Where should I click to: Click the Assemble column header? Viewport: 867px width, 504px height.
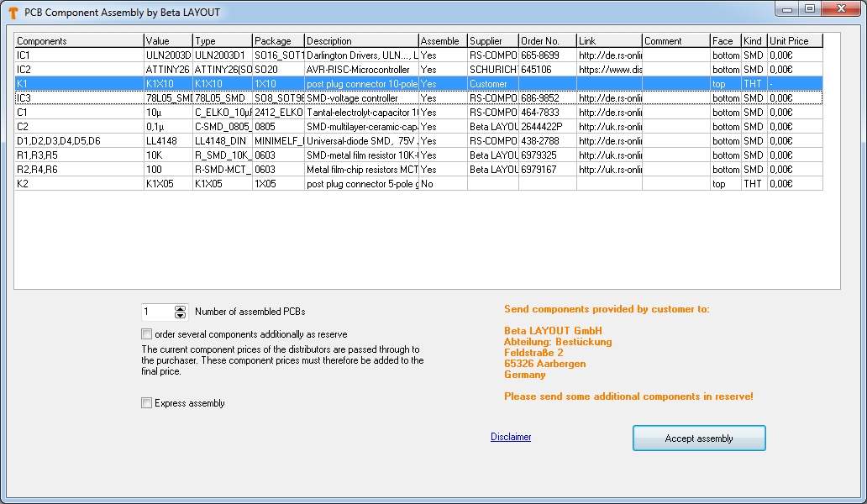click(442, 41)
